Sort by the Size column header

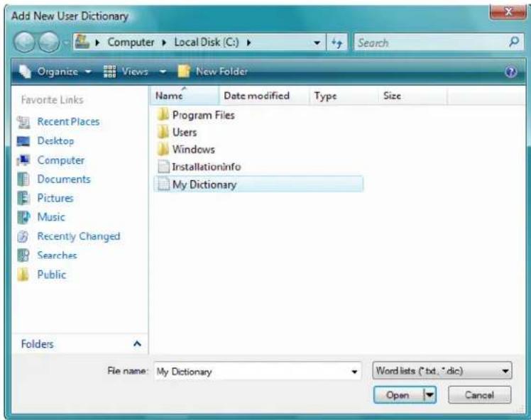pos(412,96)
